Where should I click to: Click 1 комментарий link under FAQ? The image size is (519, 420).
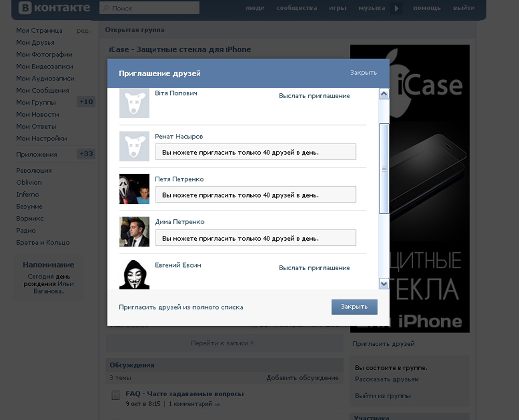[x=194, y=404]
